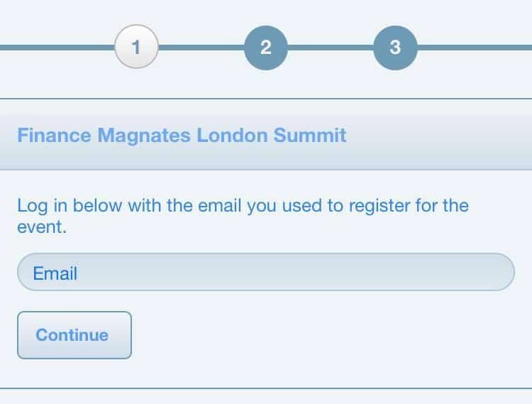Select step 3 circle in the stepper

[x=395, y=48]
